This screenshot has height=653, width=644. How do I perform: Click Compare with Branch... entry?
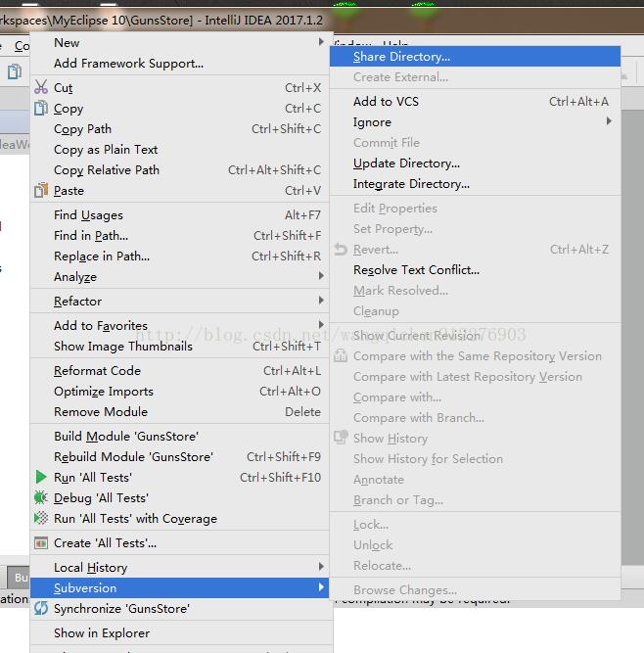(x=475, y=417)
